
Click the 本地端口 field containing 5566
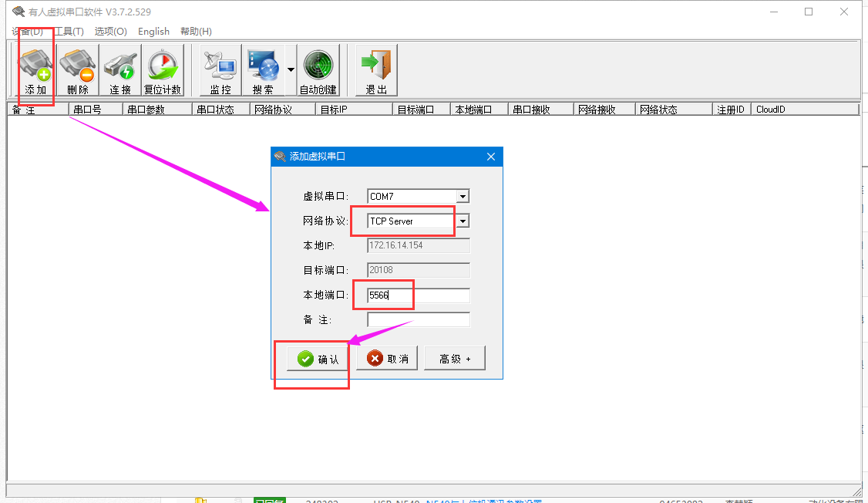click(418, 295)
